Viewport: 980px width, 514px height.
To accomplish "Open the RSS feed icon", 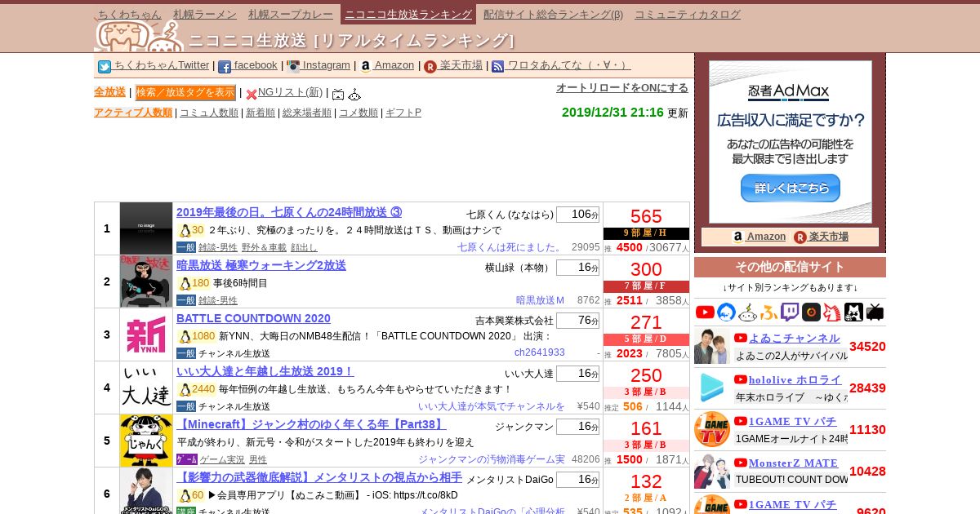I will 498,67.
